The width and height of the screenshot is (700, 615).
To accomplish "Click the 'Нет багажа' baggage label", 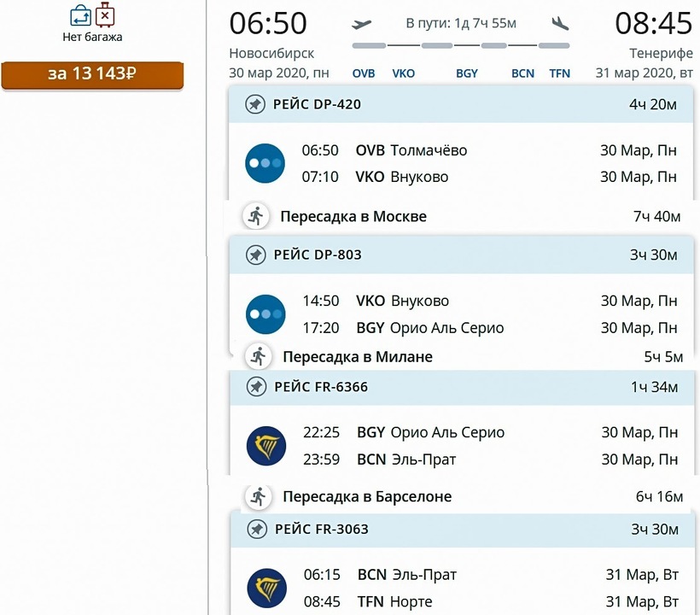I will (92, 38).
